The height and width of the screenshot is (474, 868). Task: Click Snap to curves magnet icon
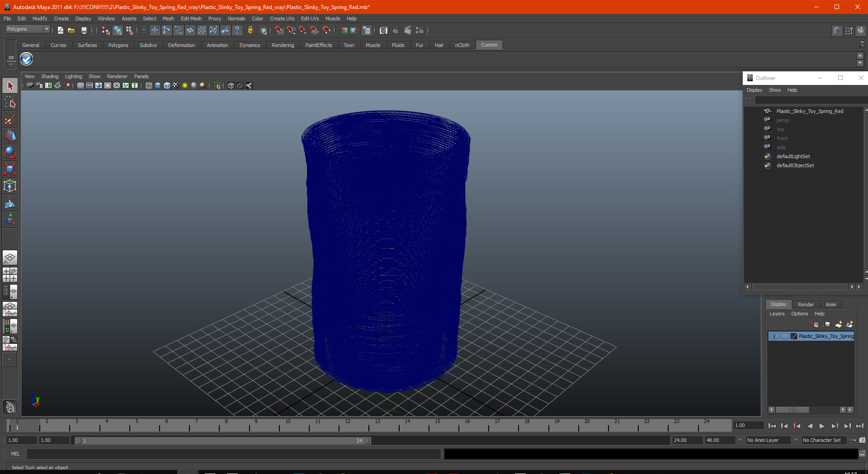tap(291, 30)
